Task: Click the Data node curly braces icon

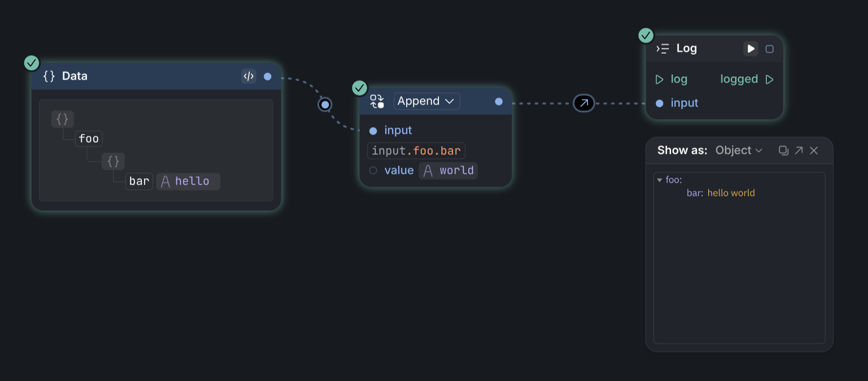Action: click(x=49, y=76)
